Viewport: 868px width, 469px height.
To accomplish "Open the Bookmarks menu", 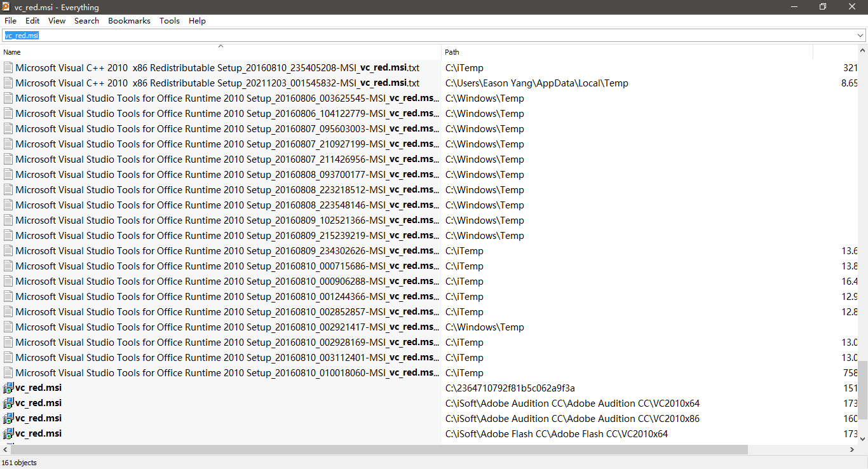I will pyautogui.click(x=129, y=21).
